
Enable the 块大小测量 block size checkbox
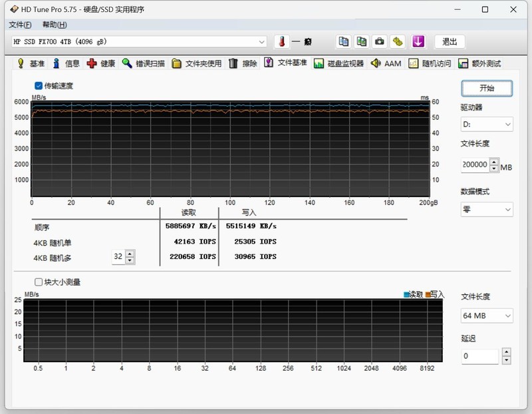tap(39, 282)
